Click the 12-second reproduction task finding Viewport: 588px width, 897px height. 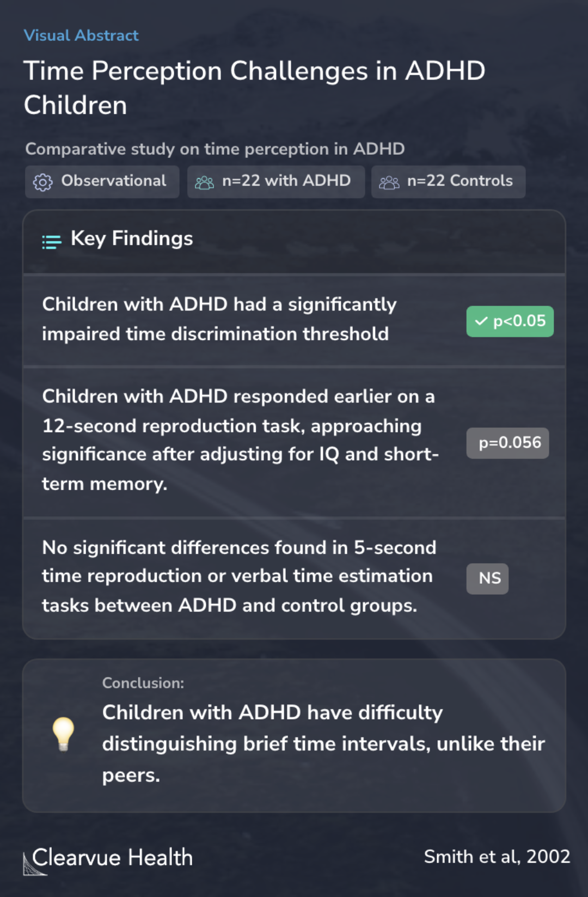click(x=240, y=440)
